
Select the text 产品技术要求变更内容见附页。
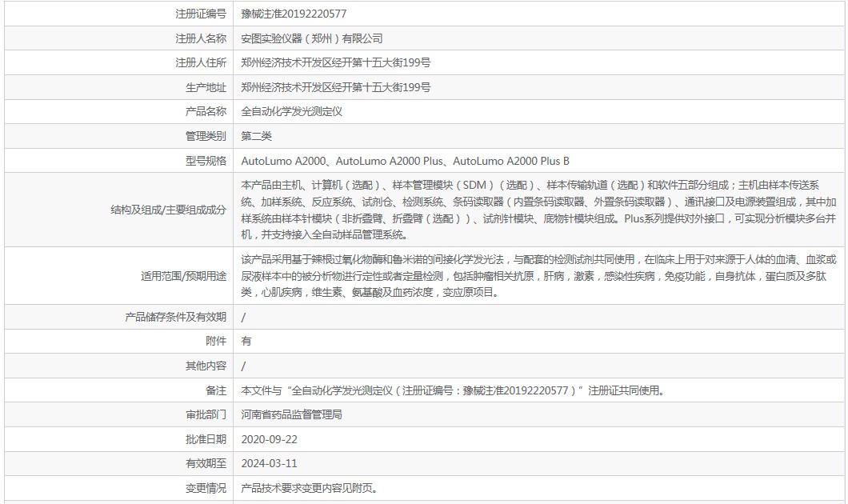coord(310,488)
